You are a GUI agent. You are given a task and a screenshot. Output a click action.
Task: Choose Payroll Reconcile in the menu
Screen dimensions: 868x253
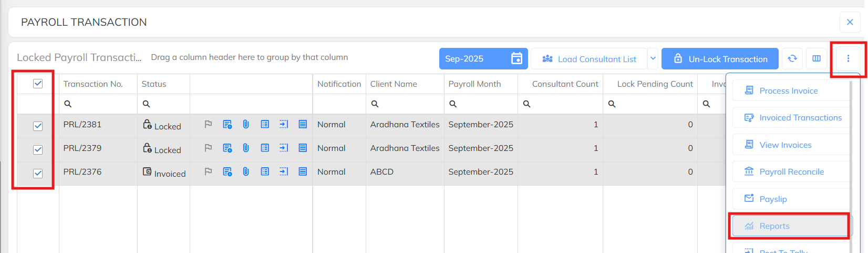point(791,172)
